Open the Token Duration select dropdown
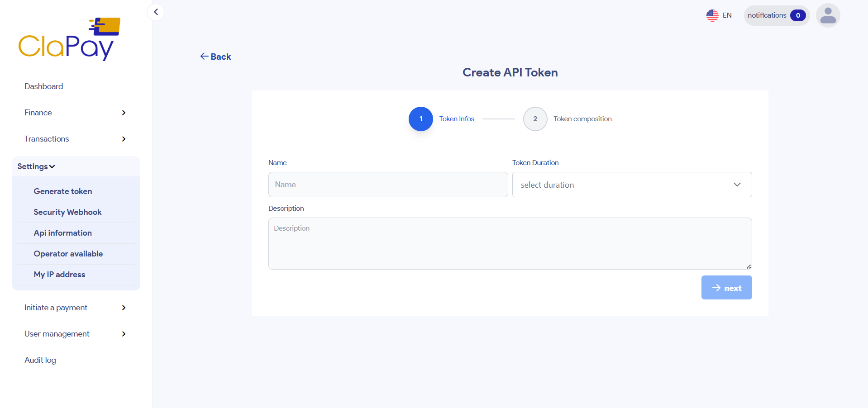The height and width of the screenshot is (408, 868). tap(631, 185)
